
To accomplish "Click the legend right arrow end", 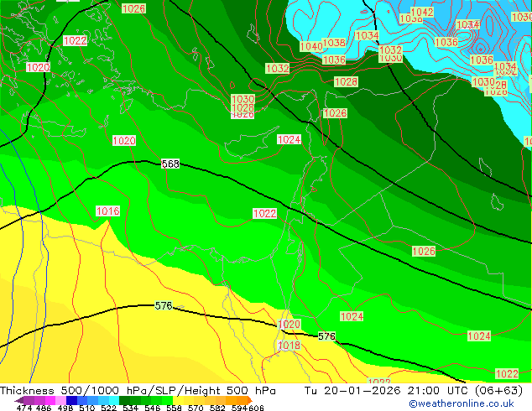I will click(x=250, y=400).
